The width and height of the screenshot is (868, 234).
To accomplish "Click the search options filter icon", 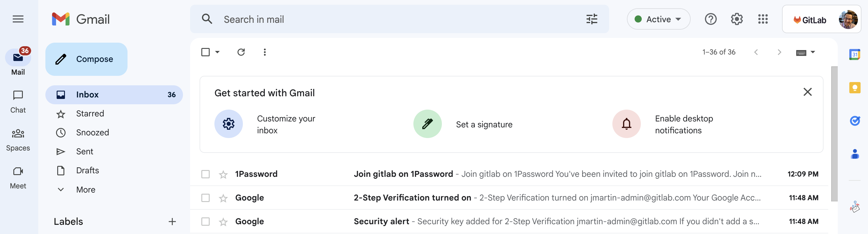I will (591, 19).
